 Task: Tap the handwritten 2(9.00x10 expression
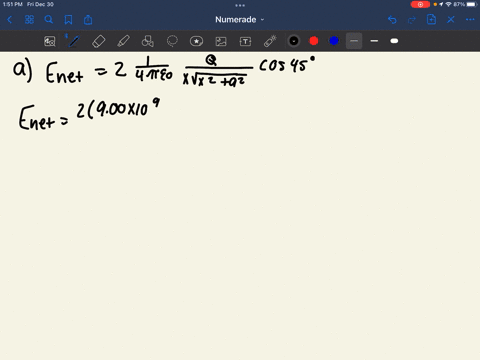(118, 108)
